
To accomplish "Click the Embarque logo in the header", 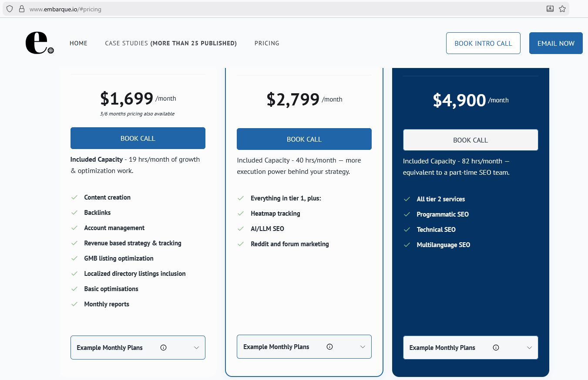I will click(39, 43).
